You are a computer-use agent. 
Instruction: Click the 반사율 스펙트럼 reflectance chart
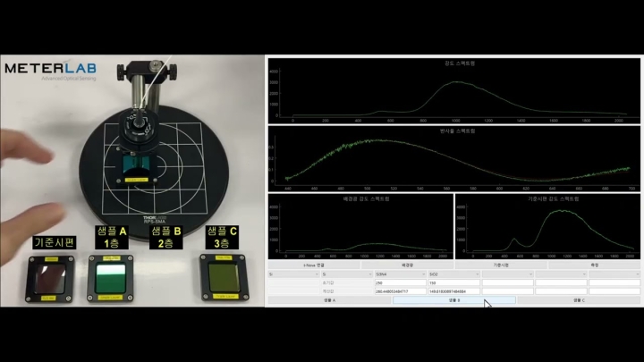click(454, 159)
